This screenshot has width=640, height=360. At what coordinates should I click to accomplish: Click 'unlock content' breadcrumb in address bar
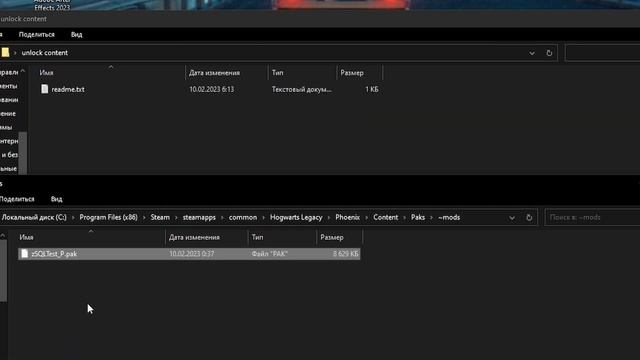44,53
